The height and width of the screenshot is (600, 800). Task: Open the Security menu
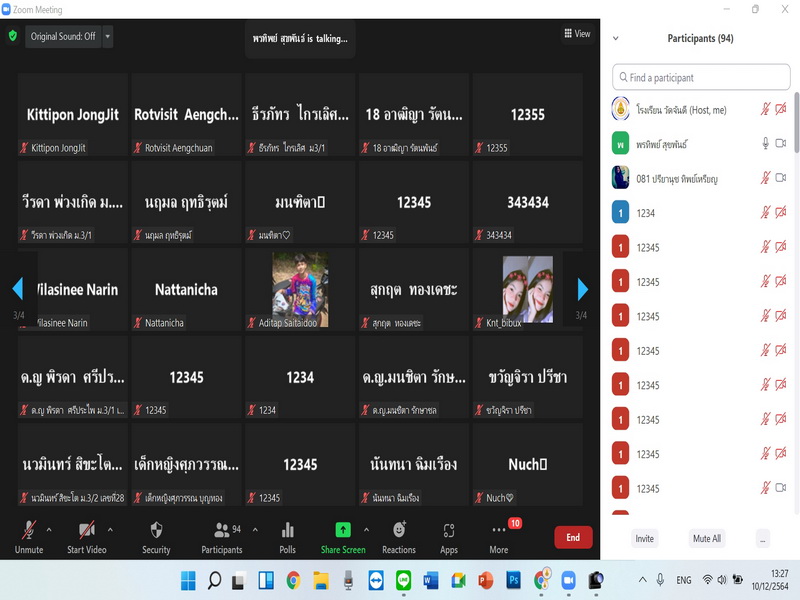coord(156,538)
